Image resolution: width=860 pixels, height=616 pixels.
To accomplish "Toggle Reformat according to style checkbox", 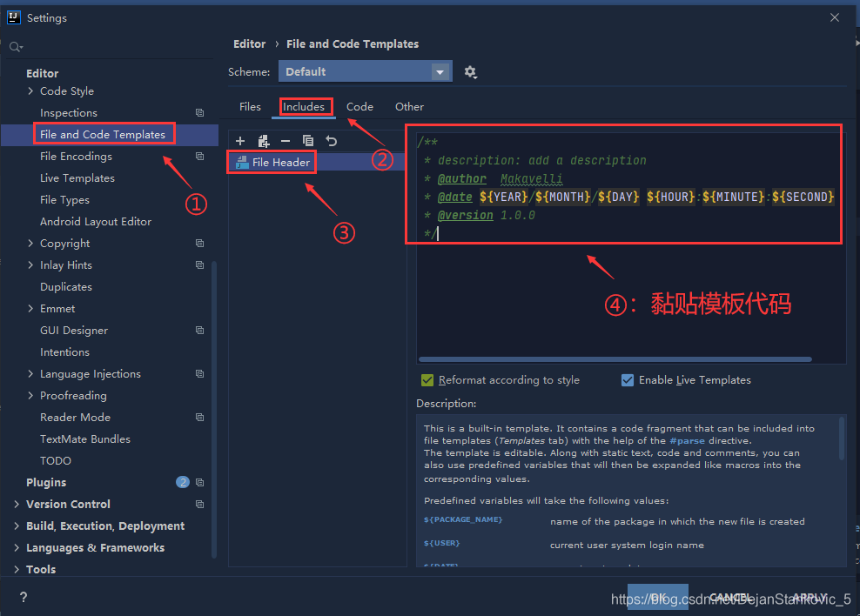I will click(427, 380).
